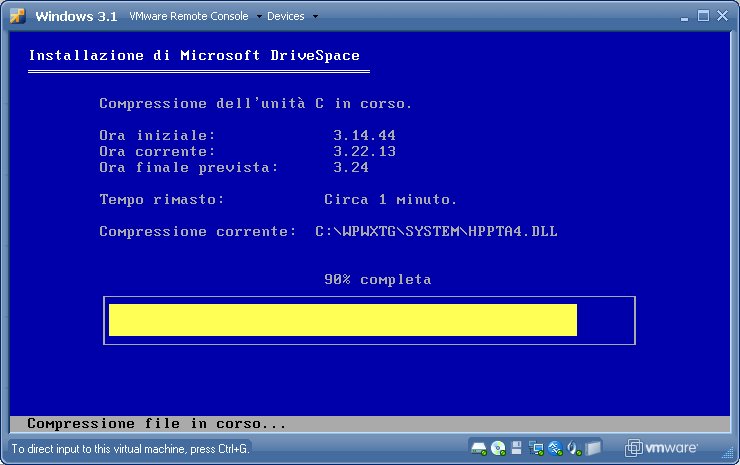Click the CD/DVD drive status icon
740x465 pixels.
pyautogui.click(x=498, y=448)
